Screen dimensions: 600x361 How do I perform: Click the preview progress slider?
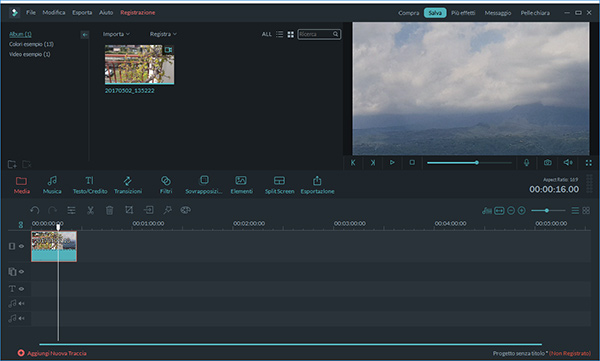coord(470,163)
